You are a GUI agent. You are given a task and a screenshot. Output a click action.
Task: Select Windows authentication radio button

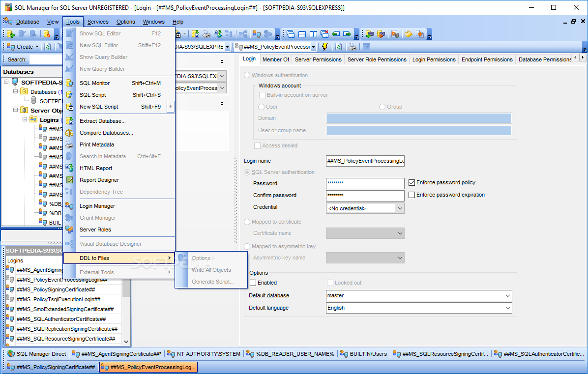(247, 75)
